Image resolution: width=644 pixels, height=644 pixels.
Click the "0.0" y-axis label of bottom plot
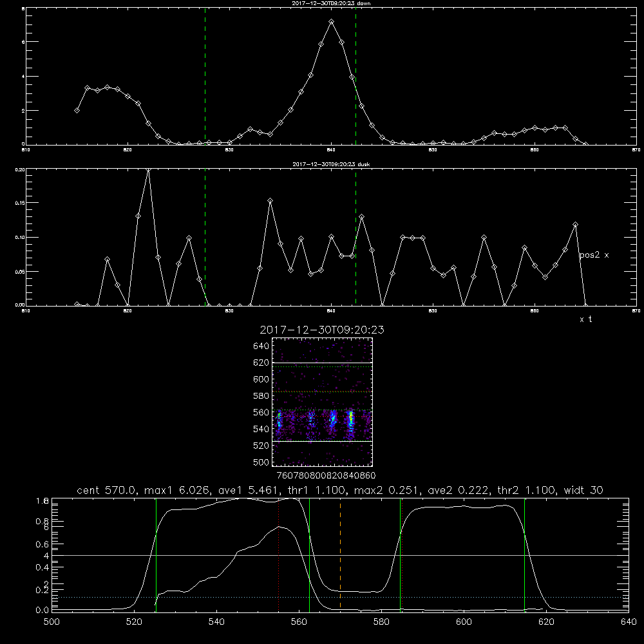(43, 611)
